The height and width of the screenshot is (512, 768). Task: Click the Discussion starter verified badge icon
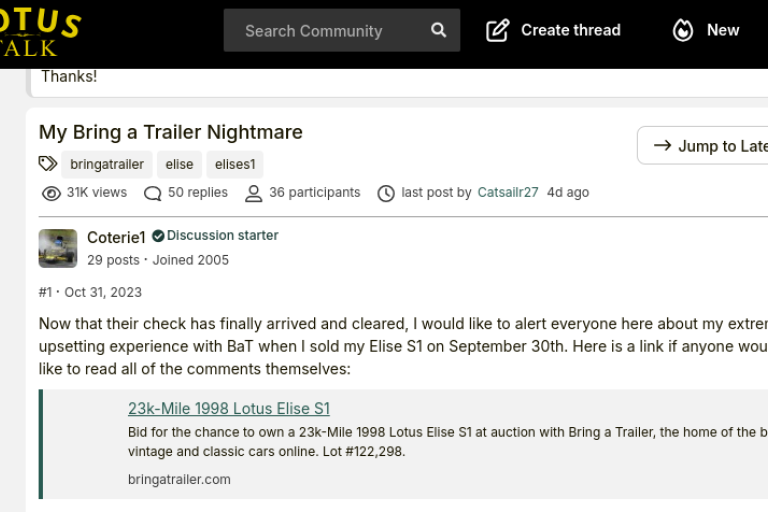(x=158, y=236)
